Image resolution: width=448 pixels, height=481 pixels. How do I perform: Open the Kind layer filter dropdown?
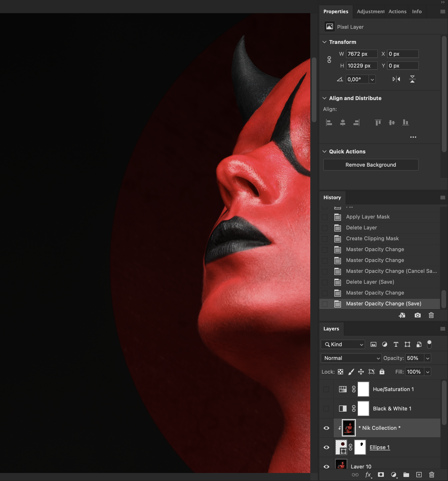[343, 344]
